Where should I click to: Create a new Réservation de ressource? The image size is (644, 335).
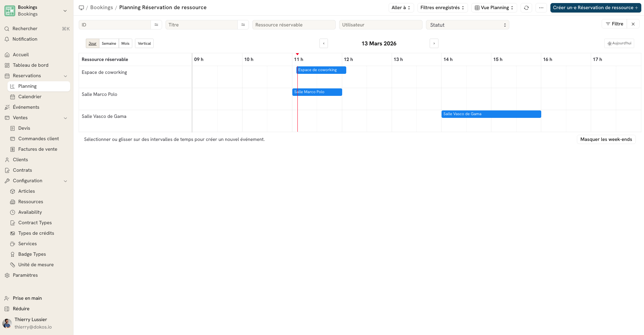[x=595, y=7]
